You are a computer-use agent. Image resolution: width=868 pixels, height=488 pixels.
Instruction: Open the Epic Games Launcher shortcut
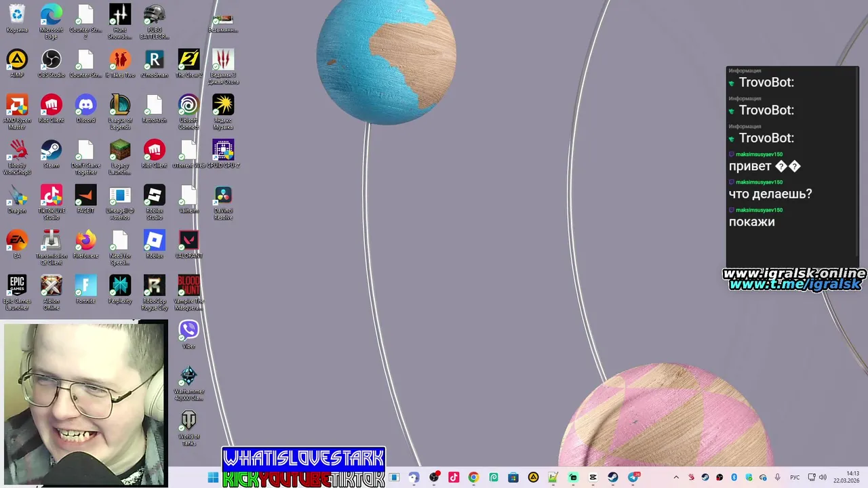pyautogui.click(x=17, y=293)
